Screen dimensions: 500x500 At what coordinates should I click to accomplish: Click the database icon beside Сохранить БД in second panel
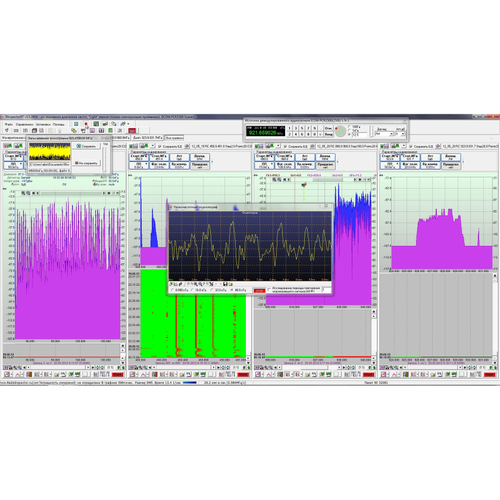[x=187, y=146]
